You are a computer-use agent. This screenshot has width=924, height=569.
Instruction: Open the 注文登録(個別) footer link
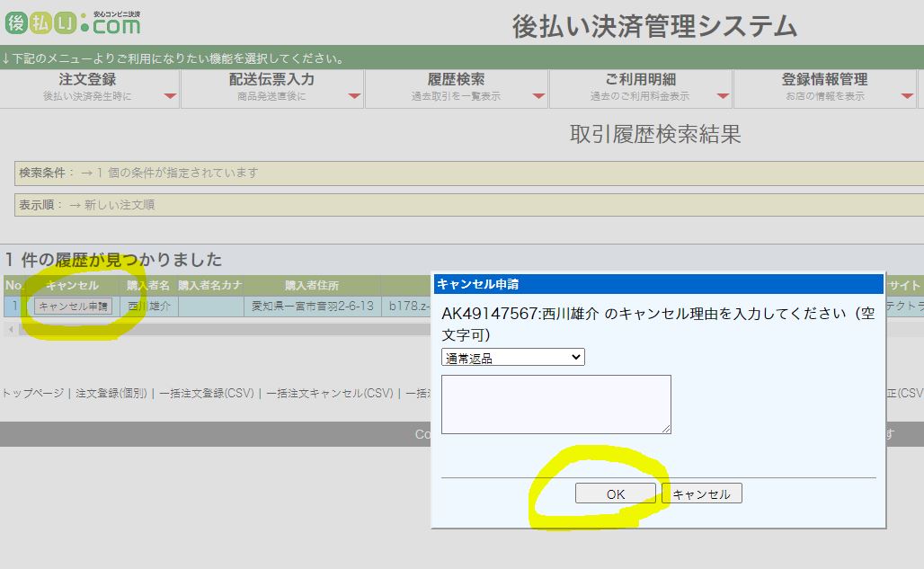(111, 393)
